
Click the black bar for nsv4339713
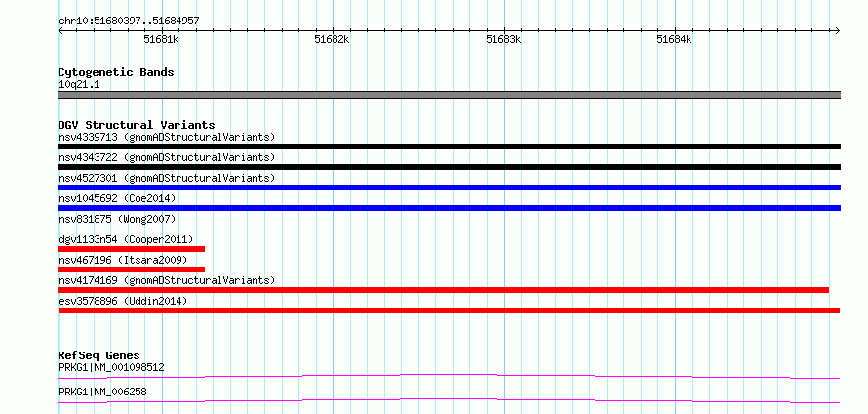[449, 146]
